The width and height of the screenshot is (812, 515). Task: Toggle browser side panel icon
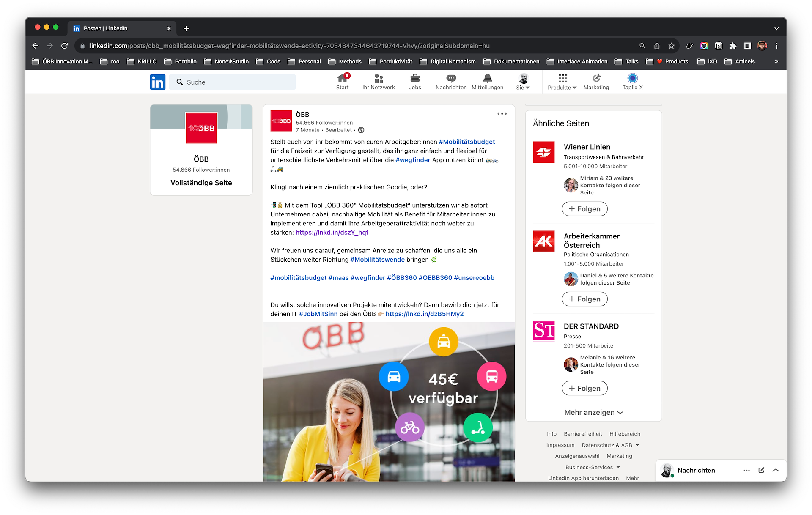(x=747, y=46)
